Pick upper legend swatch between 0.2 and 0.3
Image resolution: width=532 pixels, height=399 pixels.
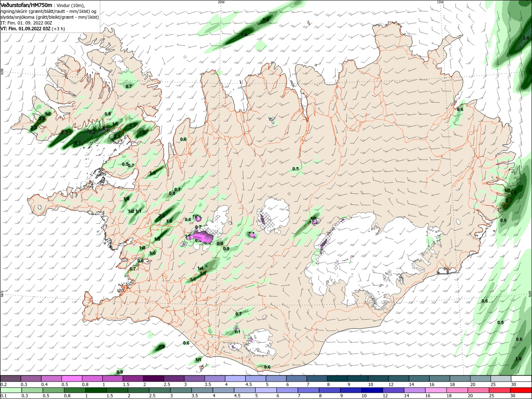(10, 379)
